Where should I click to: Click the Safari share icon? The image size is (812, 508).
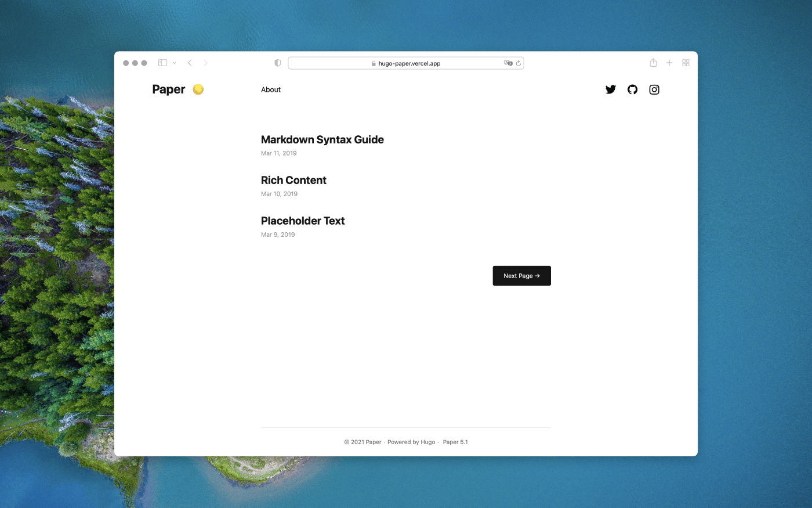tap(653, 63)
